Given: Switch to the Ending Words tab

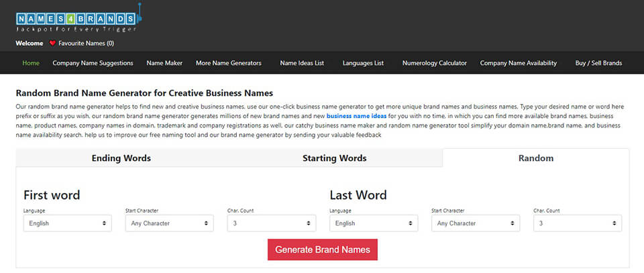Looking at the screenshot, I should point(121,158).
